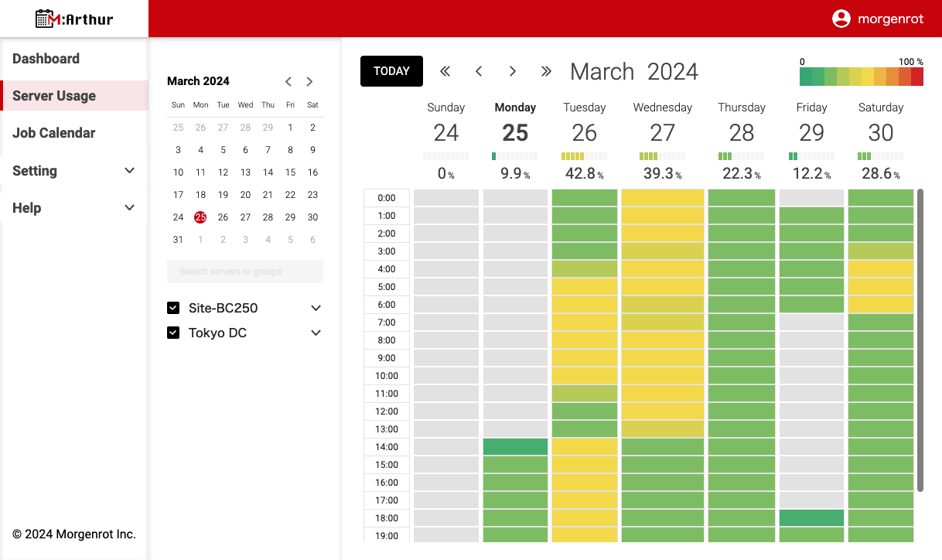942x560 pixels.
Task: Select March 13 in the mini calendar
Action: pos(245,172)
